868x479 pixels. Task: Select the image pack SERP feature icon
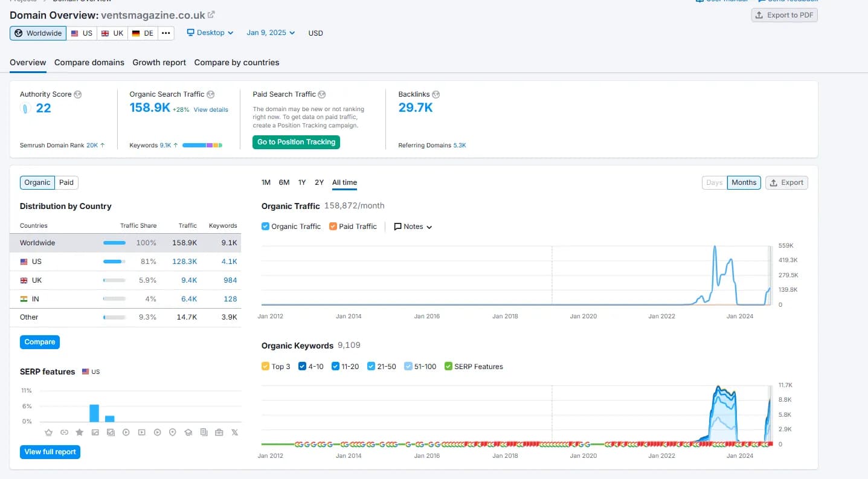click(111, 432)
